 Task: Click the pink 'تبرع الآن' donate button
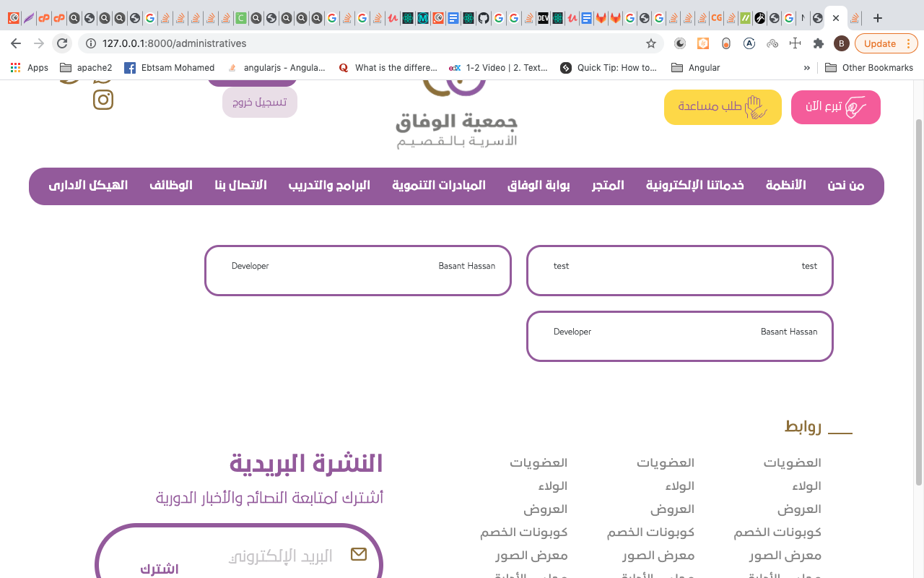pos(835,107)
